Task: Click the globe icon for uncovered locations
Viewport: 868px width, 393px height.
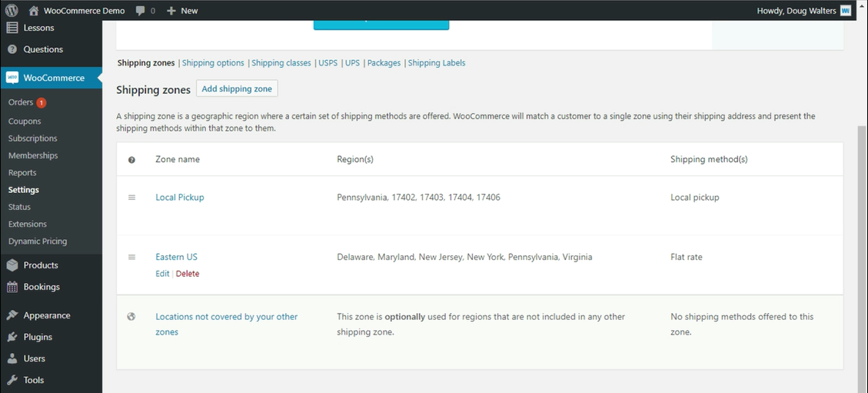Action: pyautogui.click(x=131, y=317)
